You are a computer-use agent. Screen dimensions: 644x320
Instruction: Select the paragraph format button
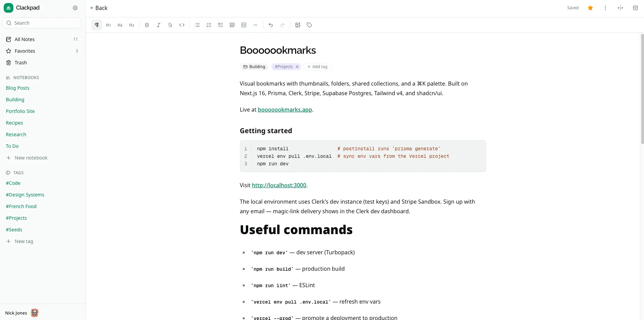pos(97,25)
